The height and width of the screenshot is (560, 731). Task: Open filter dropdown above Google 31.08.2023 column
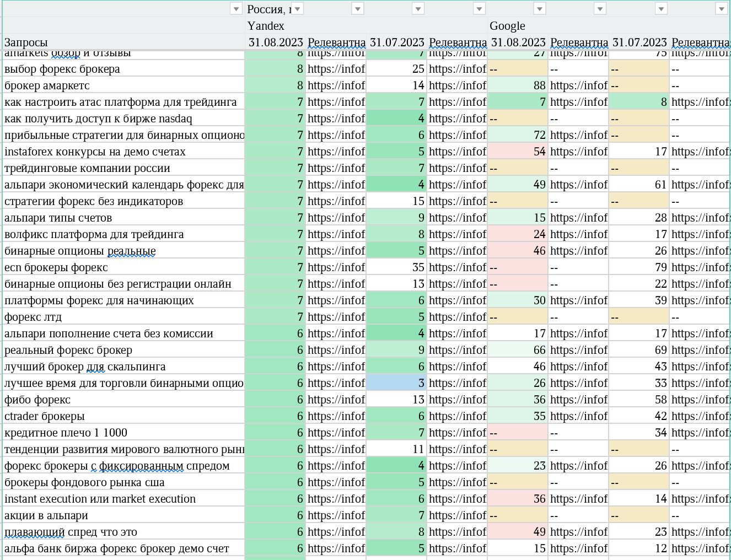click(x=540, y=8)
